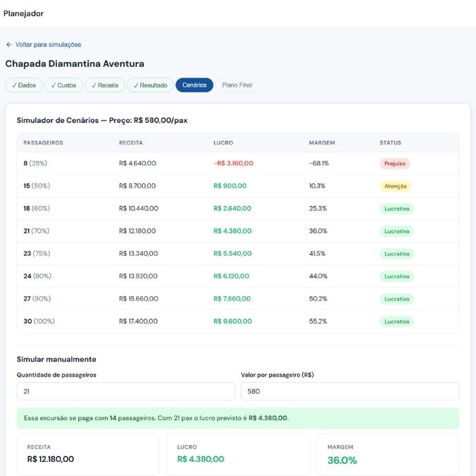Click profit value R$ 7.860,00

click(x=232, y=298)
